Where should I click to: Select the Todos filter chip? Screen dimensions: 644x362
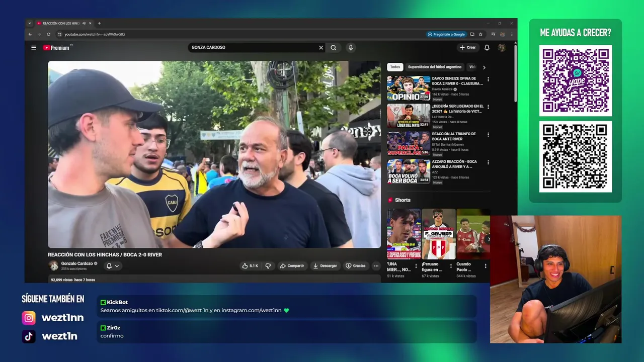395,67
